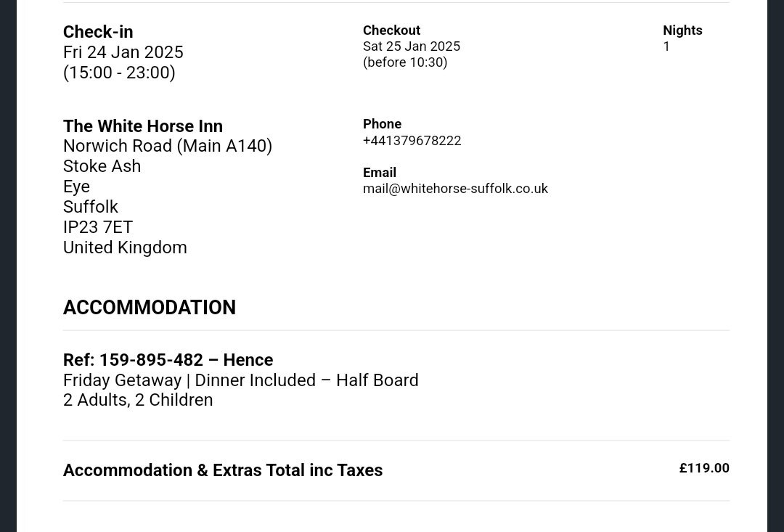Click the checkout date Sat 25 Jan 2025
This screenshot has width=784, height=532.
[412, 46]
